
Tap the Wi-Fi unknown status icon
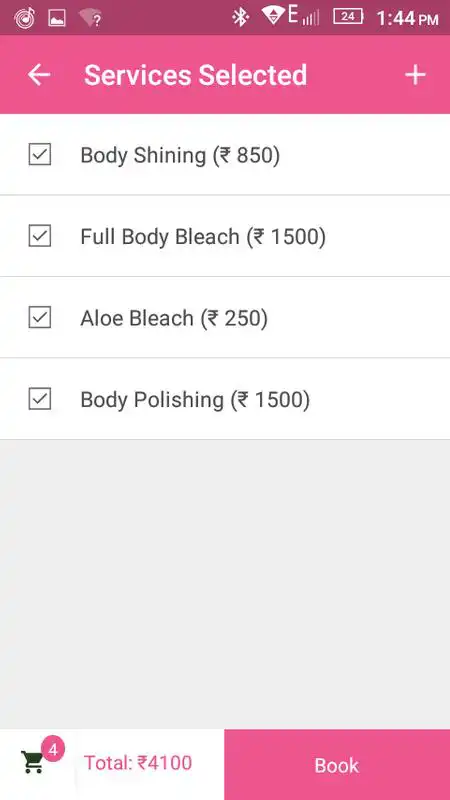point(90,18)
